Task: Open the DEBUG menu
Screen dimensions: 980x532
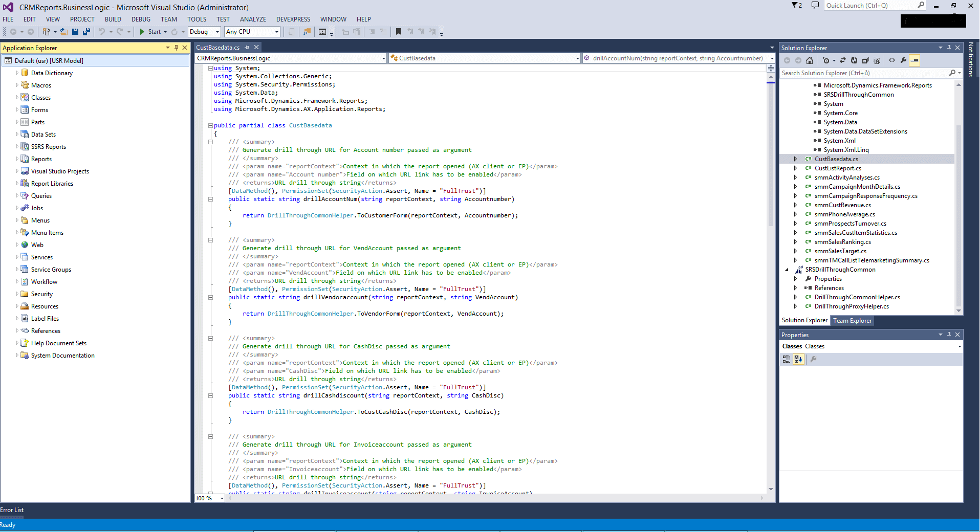Action: coord(141,19)
